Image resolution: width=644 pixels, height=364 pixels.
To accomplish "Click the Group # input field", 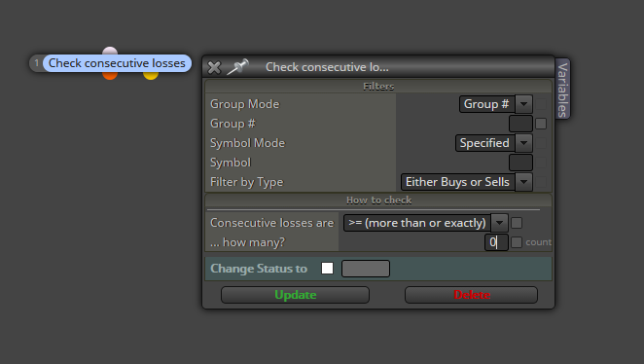I will 520,124.
